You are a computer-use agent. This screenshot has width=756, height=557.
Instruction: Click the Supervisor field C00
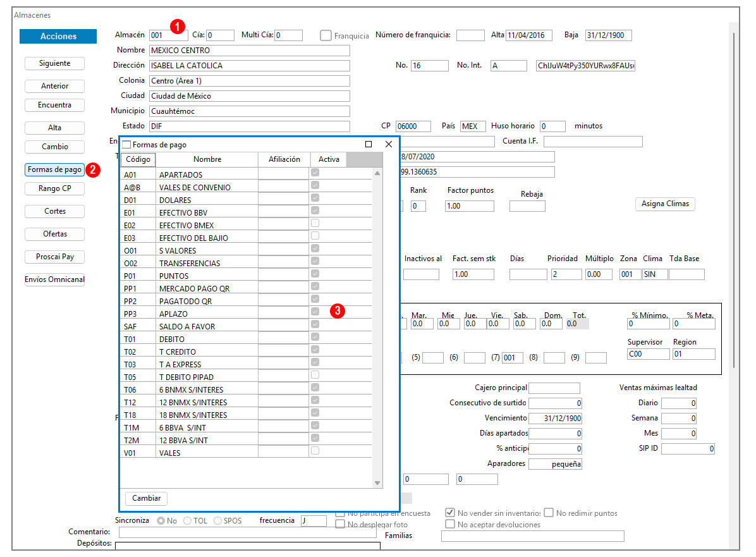tap(649, 354)
